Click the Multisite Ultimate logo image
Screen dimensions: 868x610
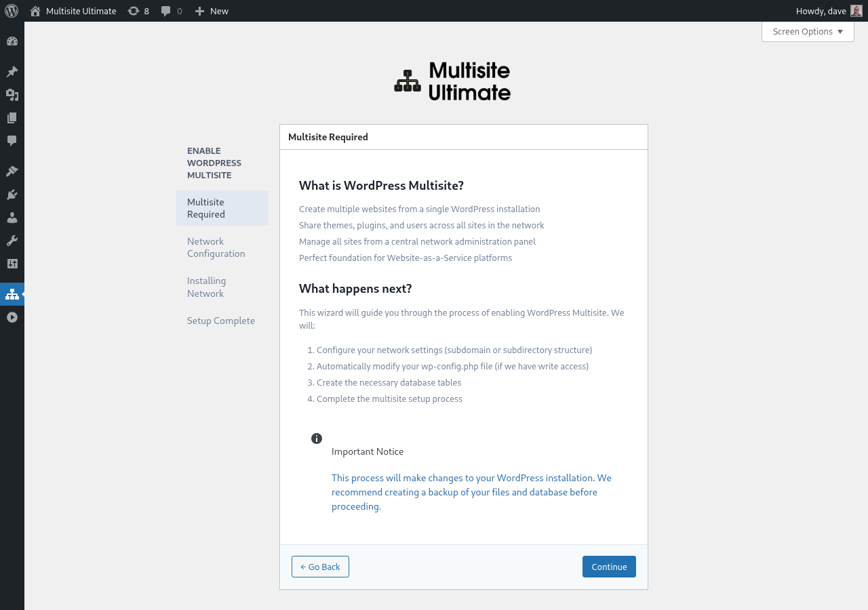[452, 81]
